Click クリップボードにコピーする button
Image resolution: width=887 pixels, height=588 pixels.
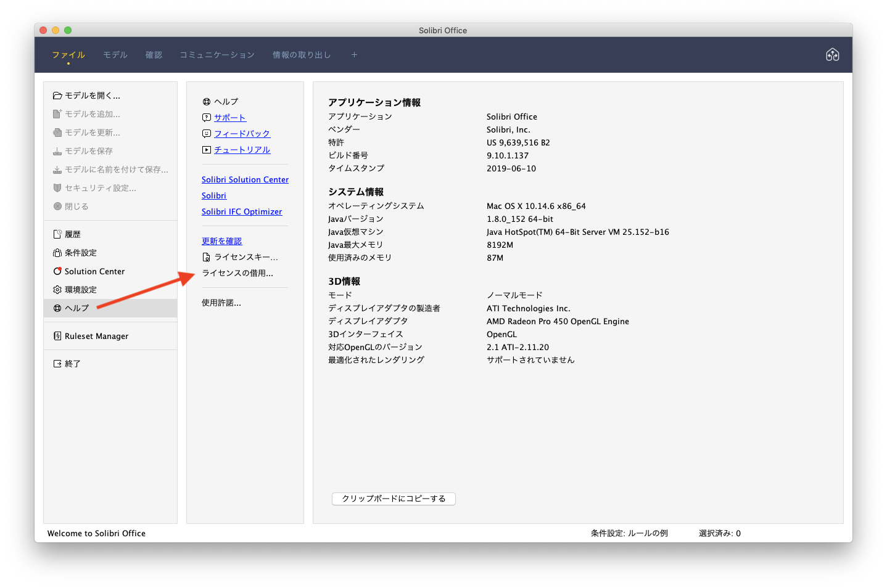(394, 499)
